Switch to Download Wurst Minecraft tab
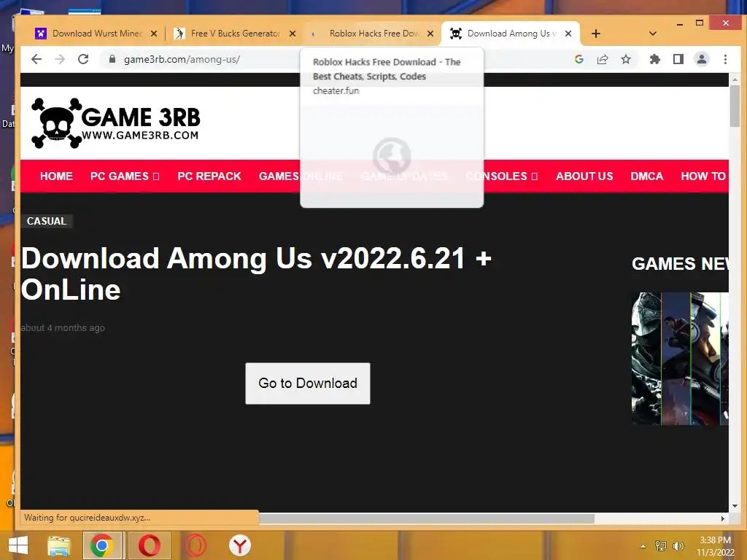This screenshot has width=747, height=560. (97, 34)
